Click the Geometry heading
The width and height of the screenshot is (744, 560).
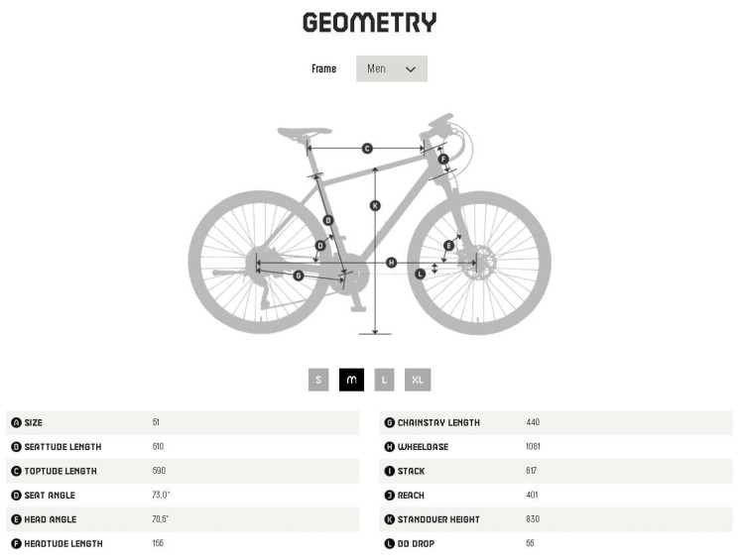[x=369, y=23]
